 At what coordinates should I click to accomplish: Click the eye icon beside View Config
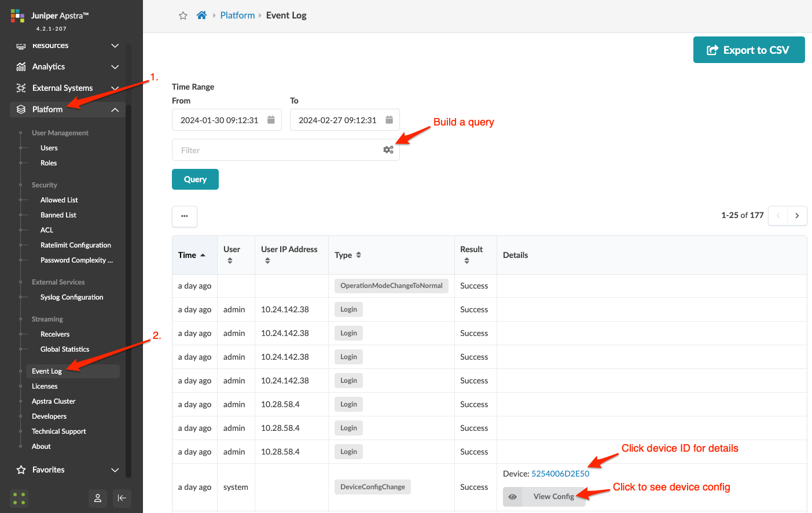[x=512, y=497]
